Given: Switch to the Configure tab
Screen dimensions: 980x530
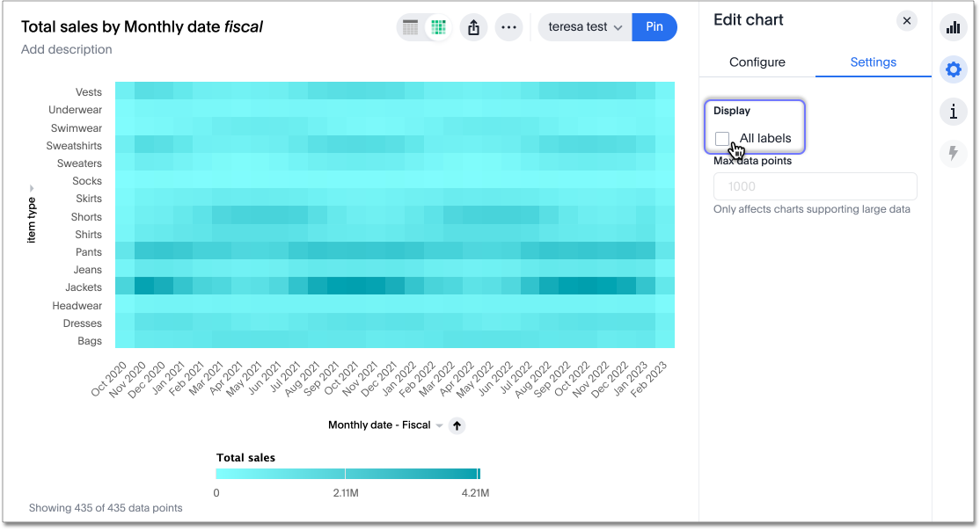Looking at the screenshot, I should click(x=757, y=62).
